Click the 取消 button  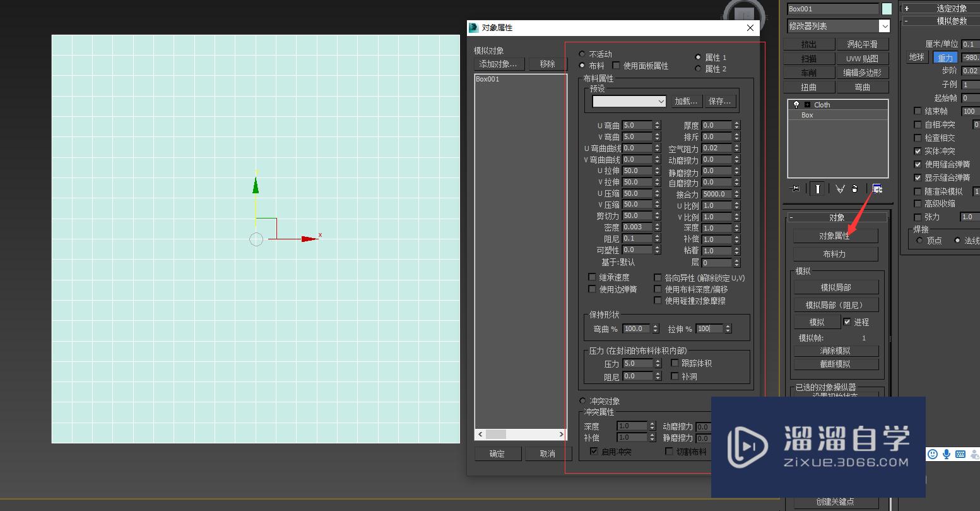(548, 454)
